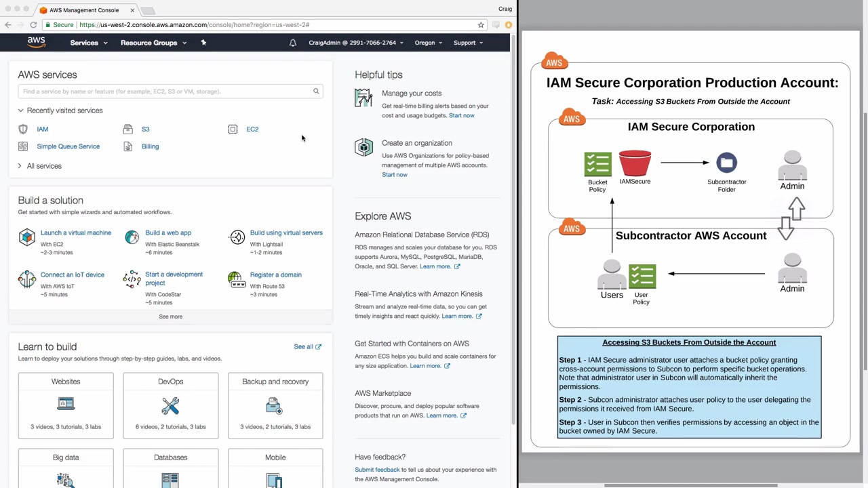This screenshot has width=868, height=488.
Task: Click the Launch a virtual machine icon
Action: tap(26, 237)
